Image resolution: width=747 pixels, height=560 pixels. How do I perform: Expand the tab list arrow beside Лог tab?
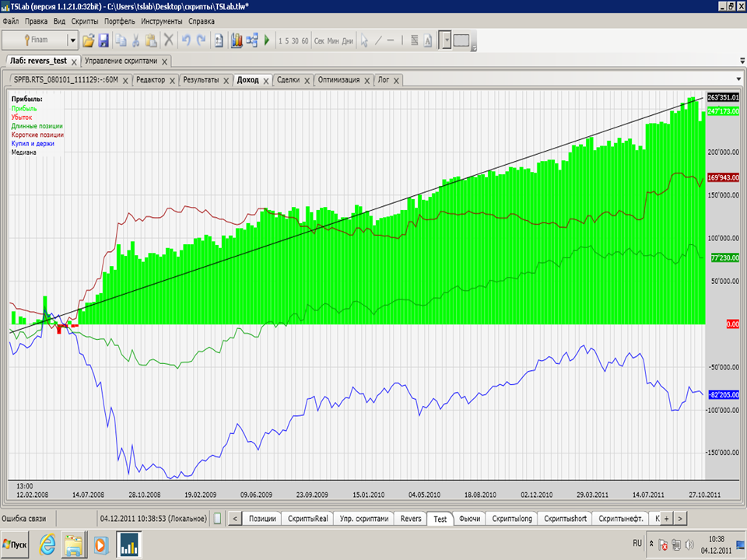[x=739, y=79]
